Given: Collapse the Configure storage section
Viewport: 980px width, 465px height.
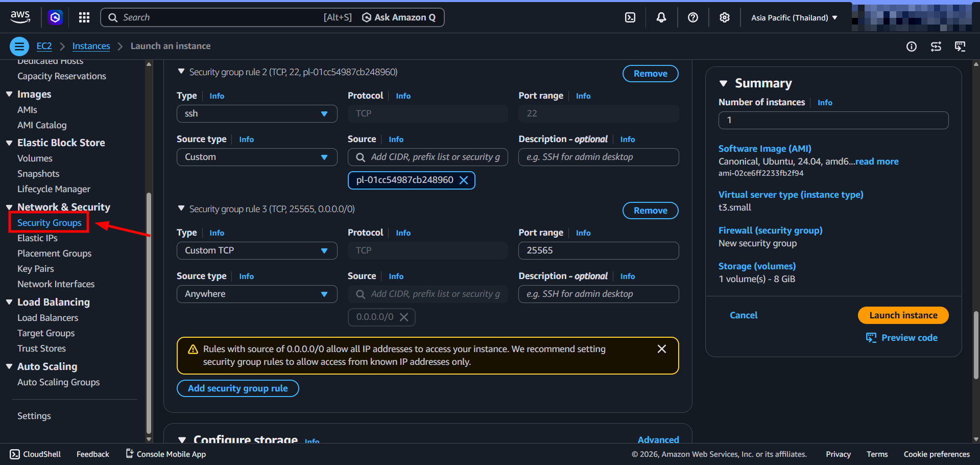Looking at the screenshot, I should 182,440.
